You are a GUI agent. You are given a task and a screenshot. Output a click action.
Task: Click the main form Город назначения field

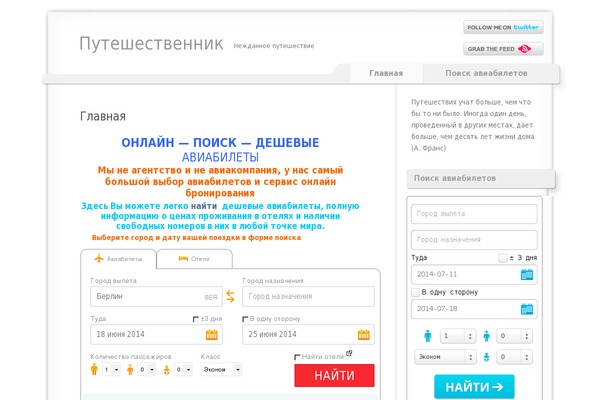coord(308,297)
